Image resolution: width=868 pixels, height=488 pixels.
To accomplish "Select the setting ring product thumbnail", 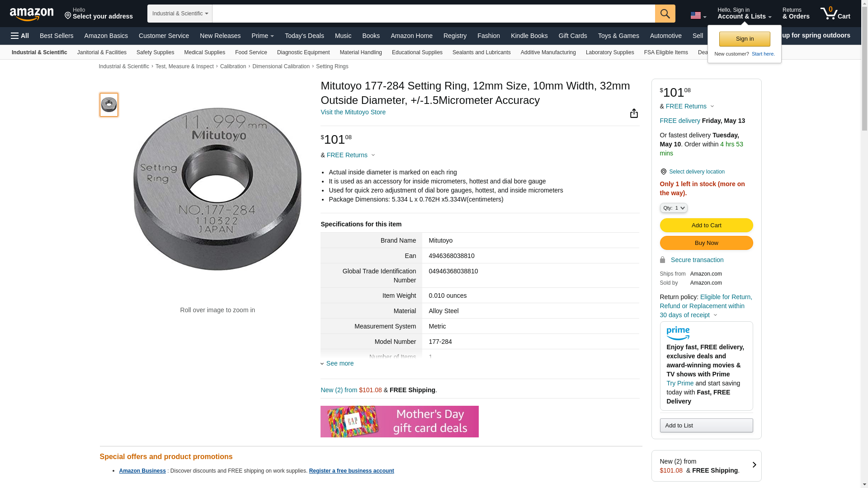I will (108, 105).
